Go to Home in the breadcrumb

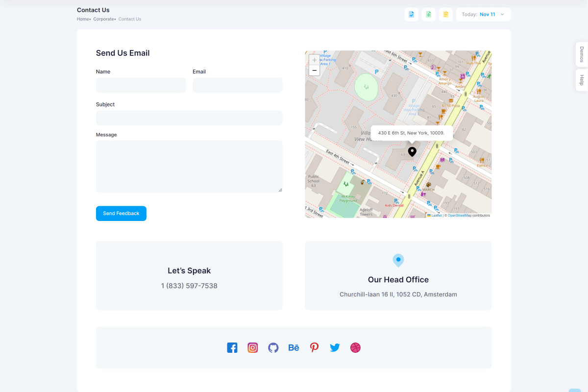click(83, 19)
